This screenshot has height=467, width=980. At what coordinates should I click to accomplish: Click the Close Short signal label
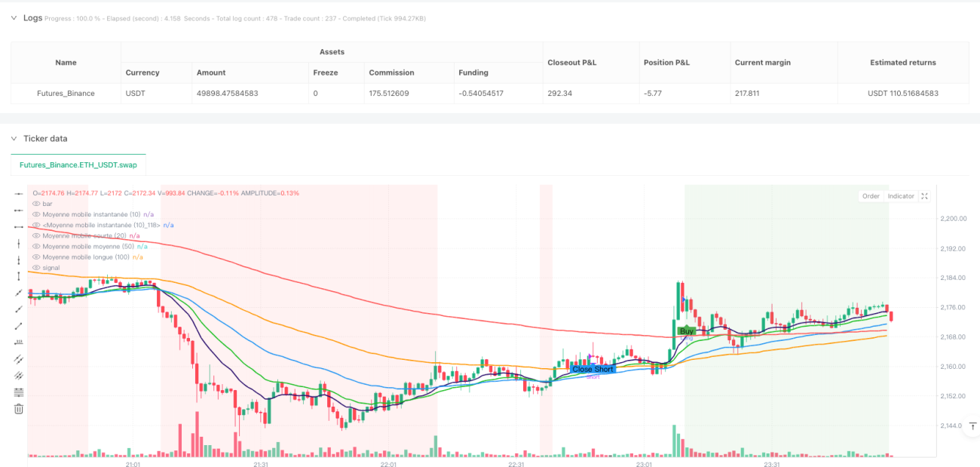tap(593, 369)
